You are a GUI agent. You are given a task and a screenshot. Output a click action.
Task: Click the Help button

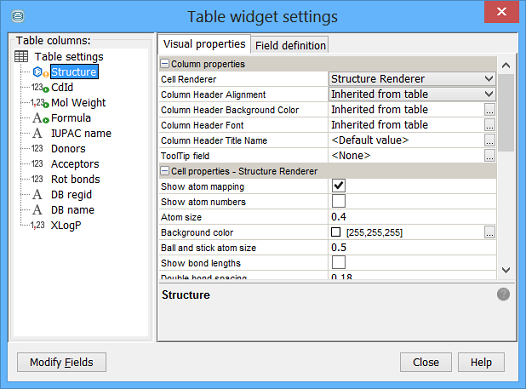point(481,362)
